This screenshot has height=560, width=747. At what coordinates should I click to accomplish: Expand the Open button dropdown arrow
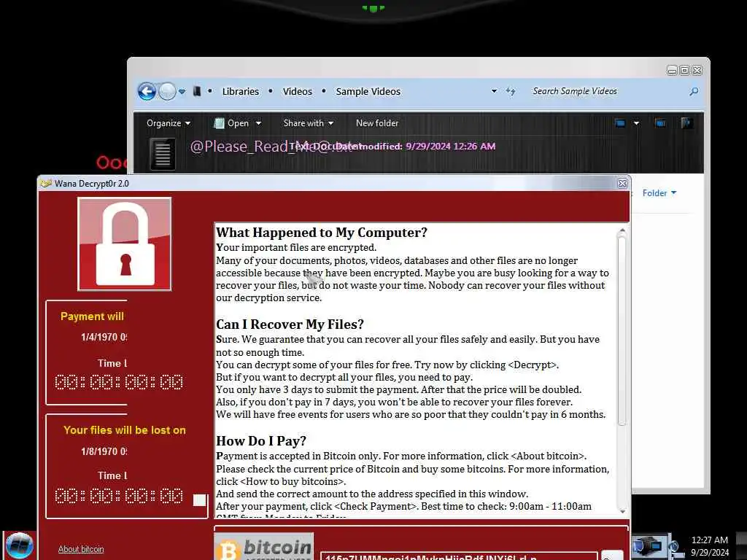coord(258,123)
